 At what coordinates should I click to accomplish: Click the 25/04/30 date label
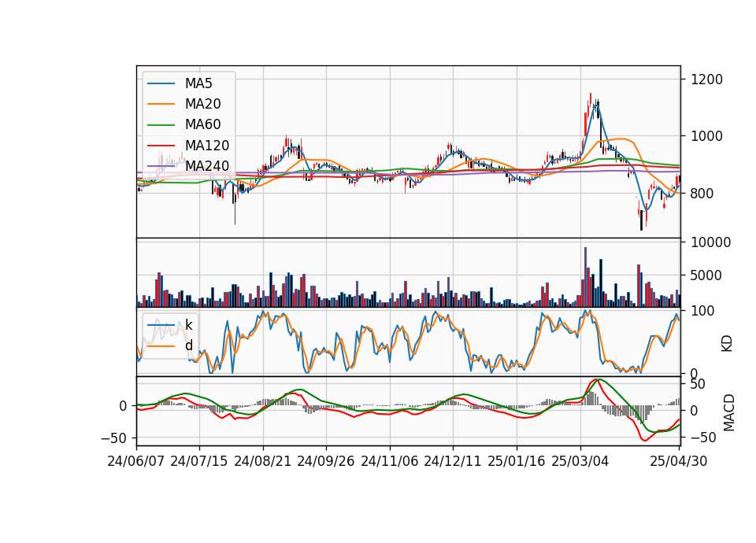(679, 461)
